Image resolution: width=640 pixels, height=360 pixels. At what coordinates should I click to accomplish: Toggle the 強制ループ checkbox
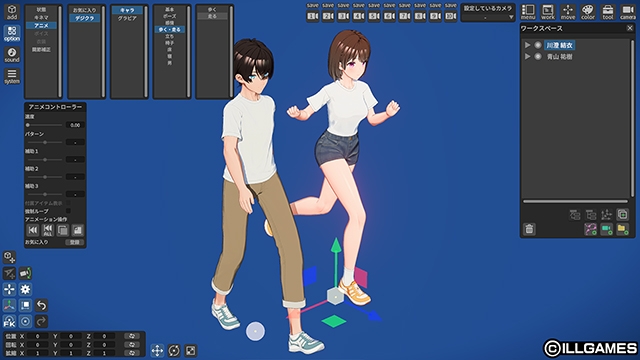pos(68,211)
